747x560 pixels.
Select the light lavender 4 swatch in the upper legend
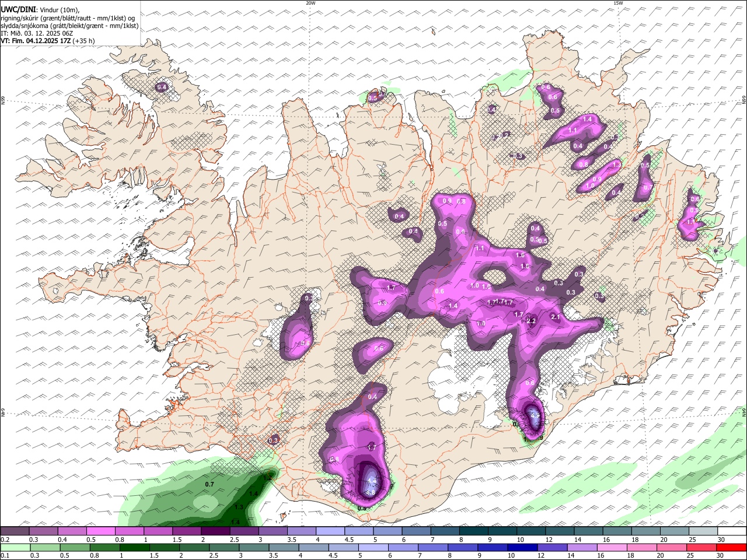(330, 531)
